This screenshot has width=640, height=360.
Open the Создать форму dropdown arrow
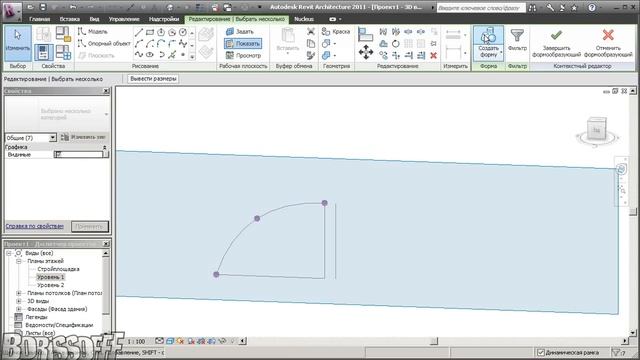pos(501,52)
